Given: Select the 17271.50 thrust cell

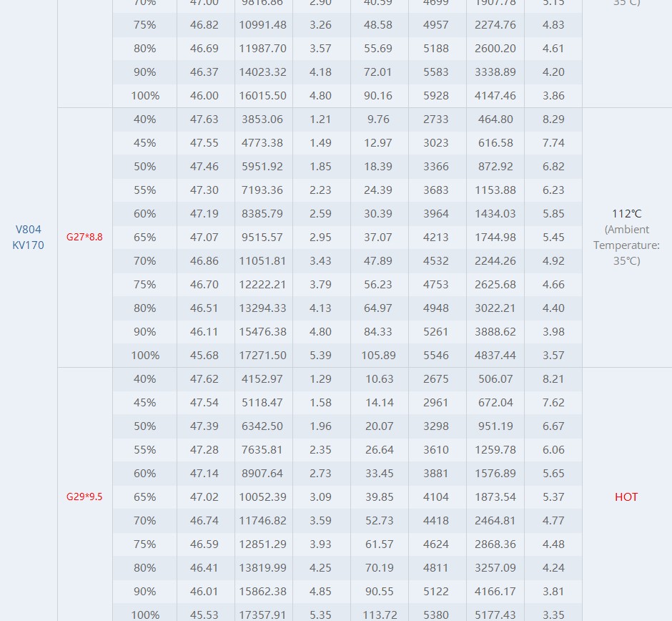Looking at the screenshot, I should pos(264,355).
